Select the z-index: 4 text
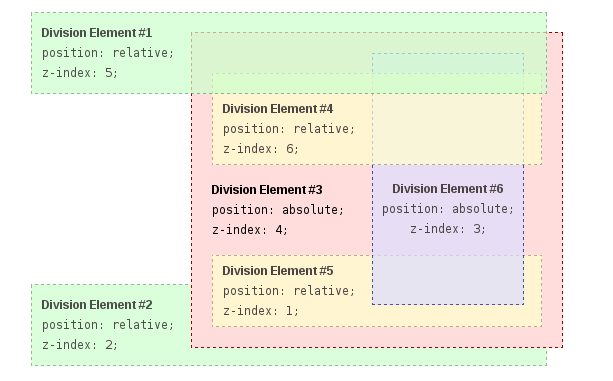Screen dimensions: 613x381 pyautogui.click(x=250, y=229)
